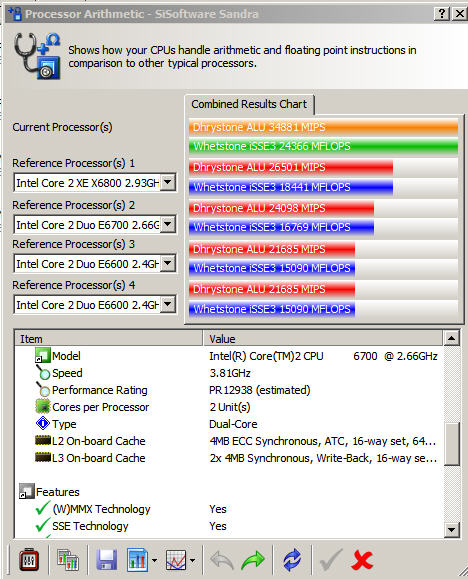Click the help question mark button

point(442,14)
